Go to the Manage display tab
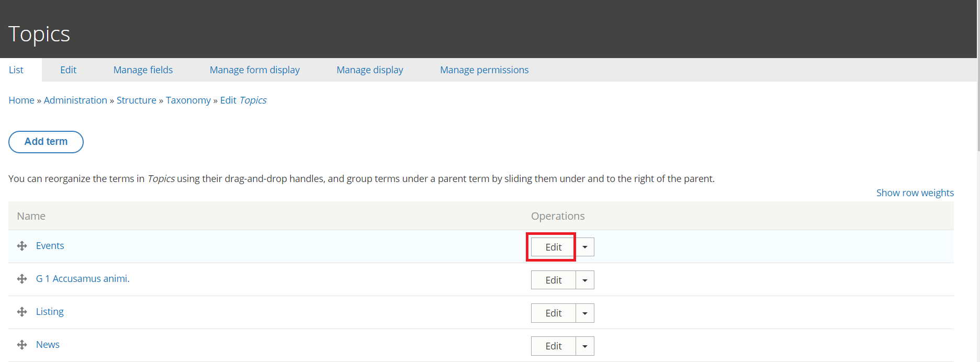The width and height of the screenshot is (980, 362). (x=369, y=70)
